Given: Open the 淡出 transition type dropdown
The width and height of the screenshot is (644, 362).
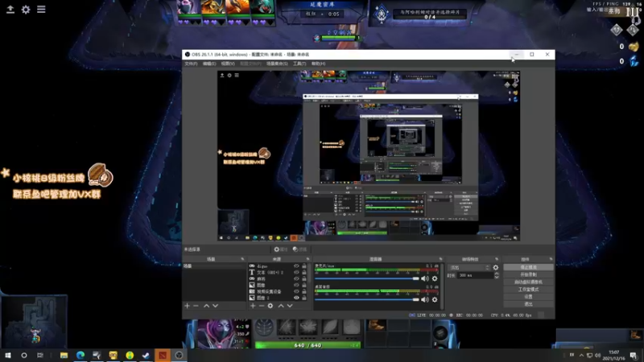Looking at the screenshot, I should click(469, 268).
